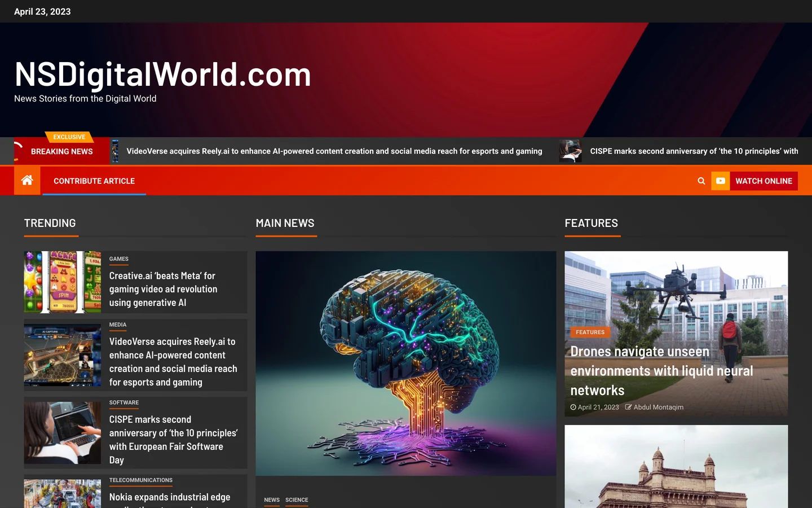Click the Gateway building feature image
The image size is (812, 508).
point(676,467)
